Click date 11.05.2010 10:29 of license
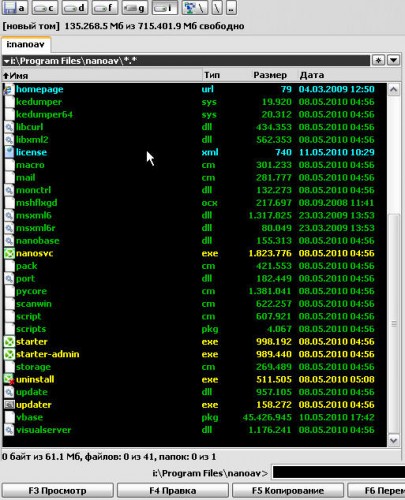 tap(337, 152)
